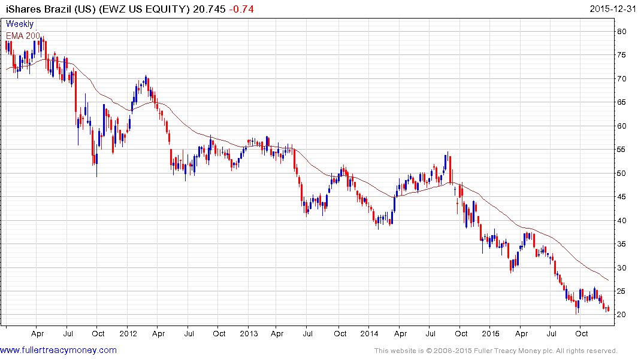Click the 35 price axis label
644x359 pixels.
coord(622,244)
